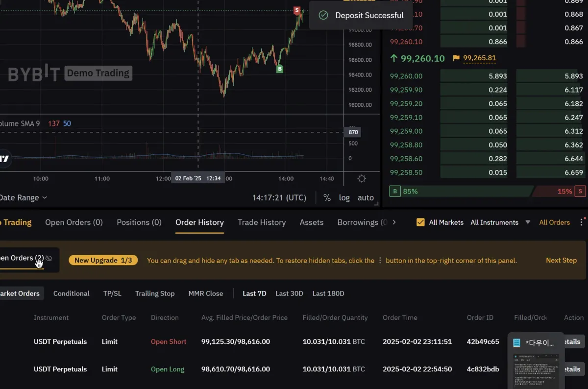This screenshot has width=588, height=389.
Task: Click the green B buy marker on chart
Action: pyautogui.click(x=280, y=69)
